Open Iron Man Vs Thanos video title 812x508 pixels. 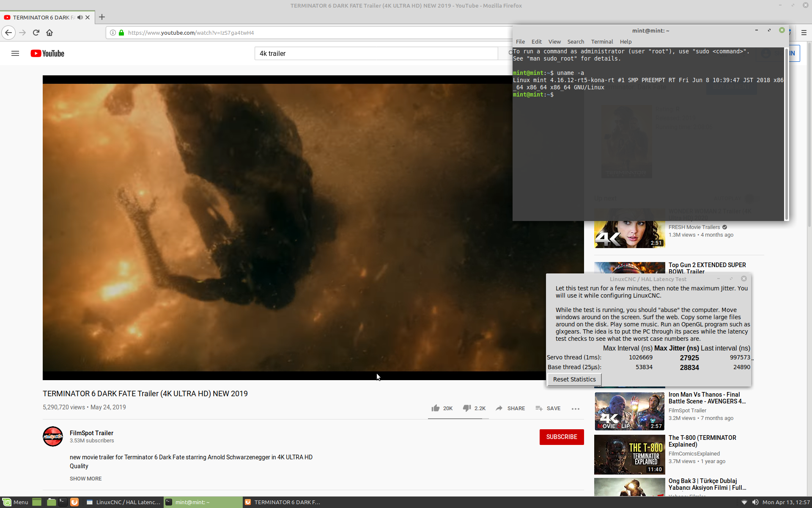click(707, 398)
